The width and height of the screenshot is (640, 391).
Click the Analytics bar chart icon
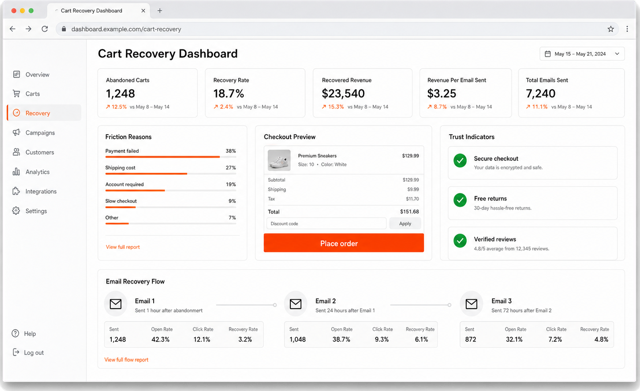[x=16, y=171]
